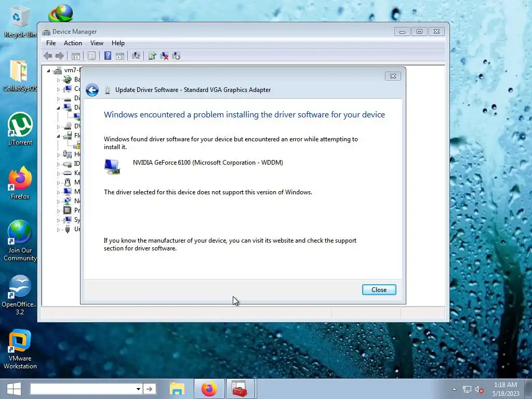This screenshot has width=532, height=399.
Task: Open the Properties toolbar icon in Device Manager
Action: click(91, 56)
